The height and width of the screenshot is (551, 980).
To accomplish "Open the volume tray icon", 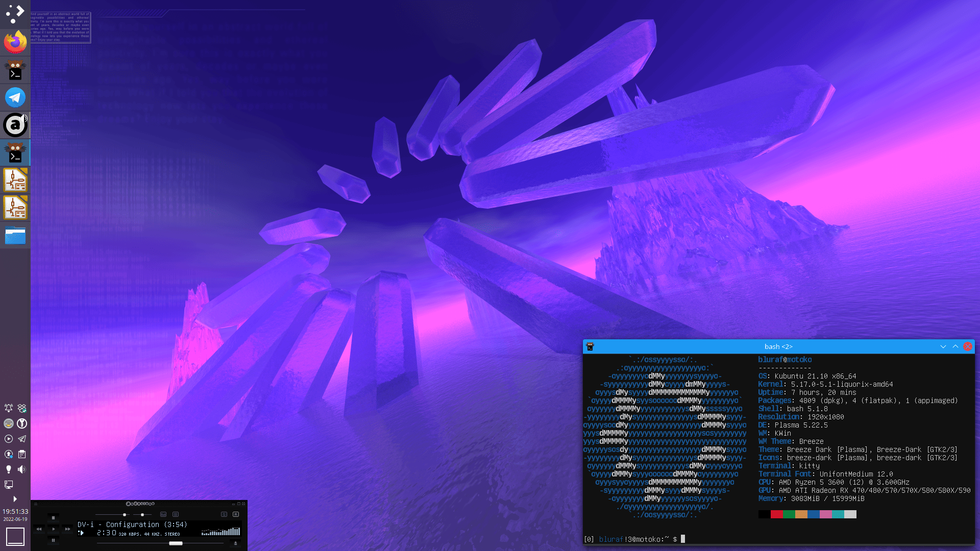I will click(22, 469).
